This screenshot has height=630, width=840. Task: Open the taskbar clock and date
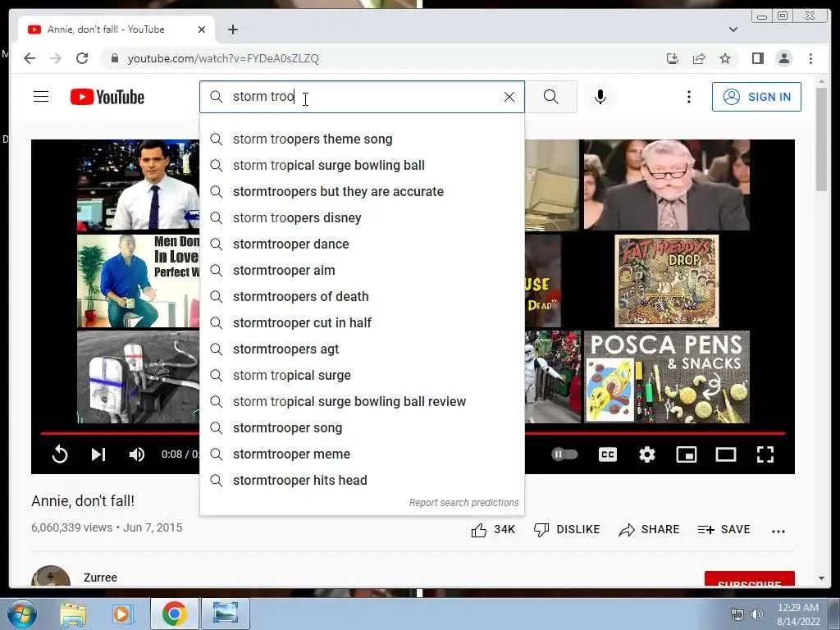[x=798, y=614]
